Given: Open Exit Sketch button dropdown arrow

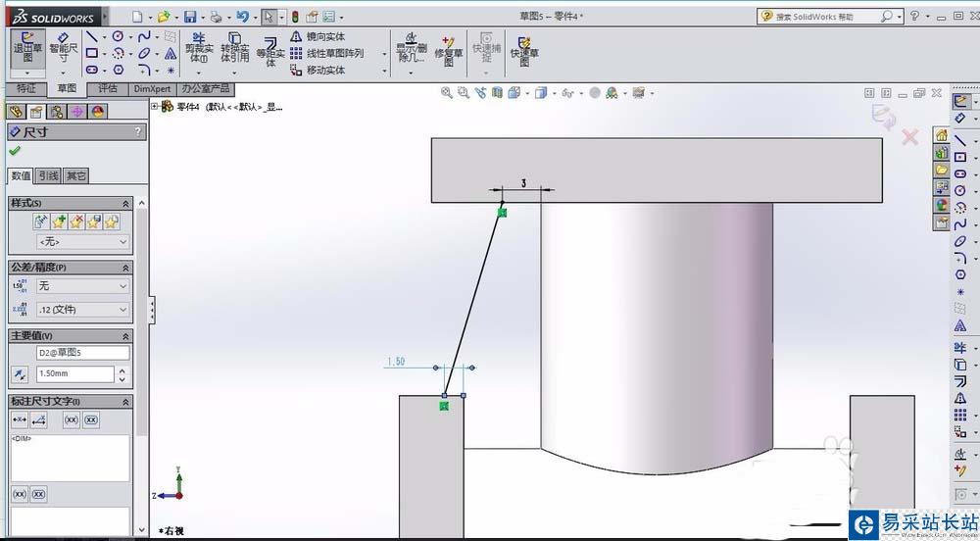Looking at the screenshot, I should pyautogui.click(x=27, y=74).
